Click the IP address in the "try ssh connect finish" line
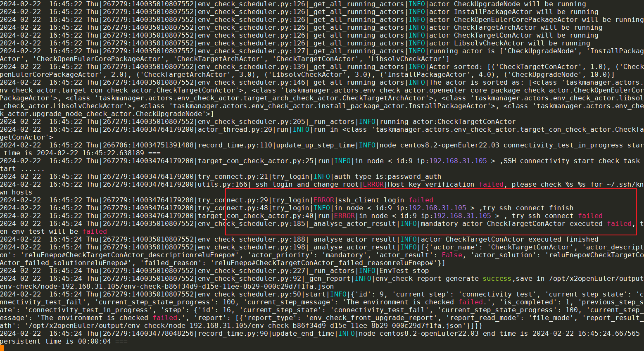The width and height of the screenshot is (644, 351). 437,208
